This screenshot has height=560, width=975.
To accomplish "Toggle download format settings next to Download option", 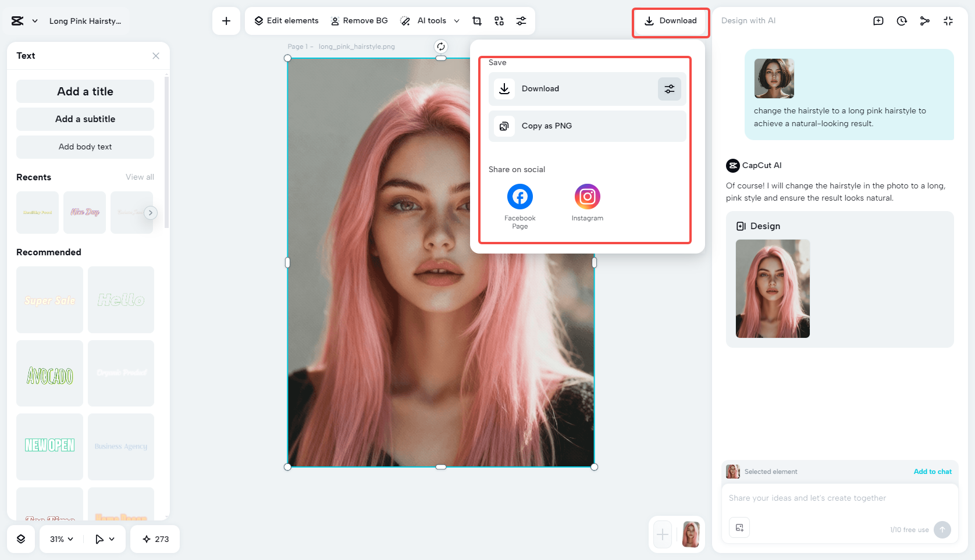I will pyautogui.click(x=669, y=88).
